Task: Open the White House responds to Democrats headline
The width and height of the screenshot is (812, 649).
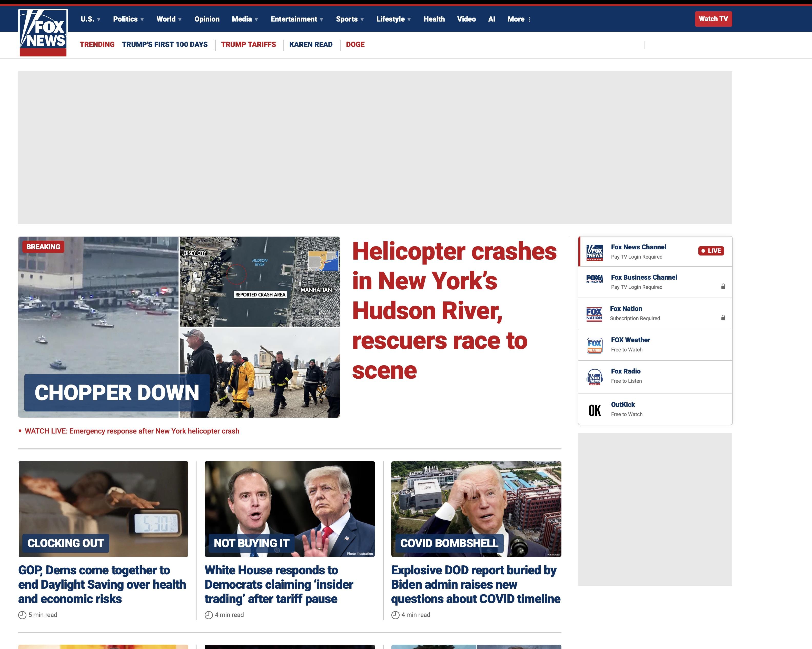Action: pos(279,585)
